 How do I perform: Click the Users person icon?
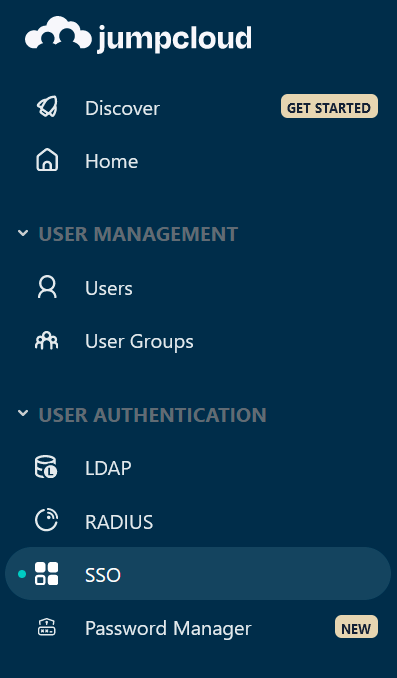click(47, 288)
